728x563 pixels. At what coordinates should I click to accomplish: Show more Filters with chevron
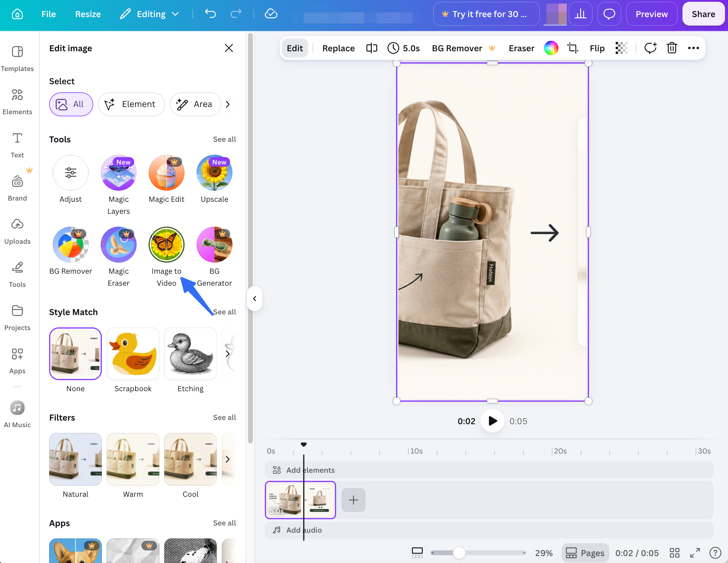[x=228, y=459]
